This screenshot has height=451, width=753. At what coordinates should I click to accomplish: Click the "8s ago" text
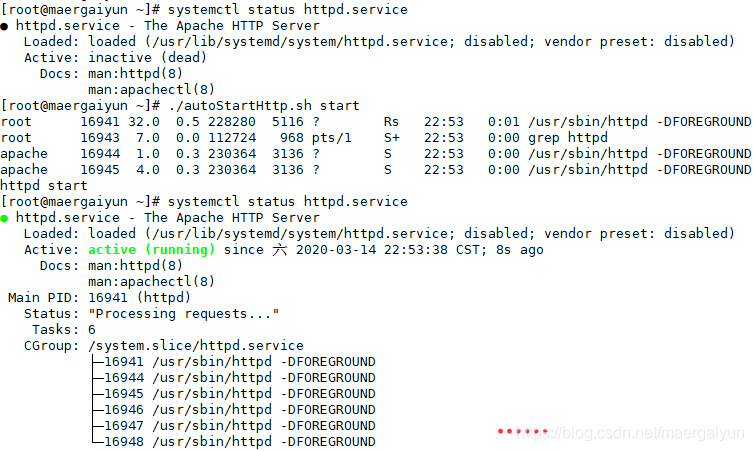tap(520, 250)
